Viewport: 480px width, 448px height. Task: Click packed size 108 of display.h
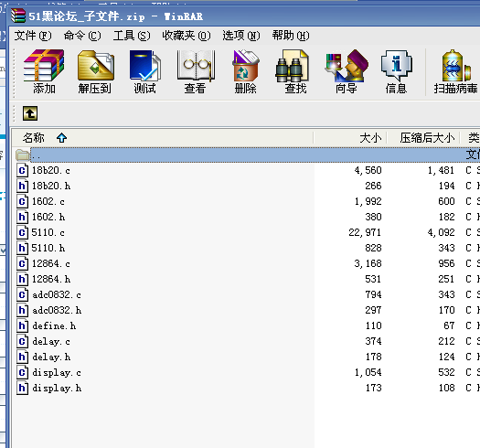tap(446, 389)
